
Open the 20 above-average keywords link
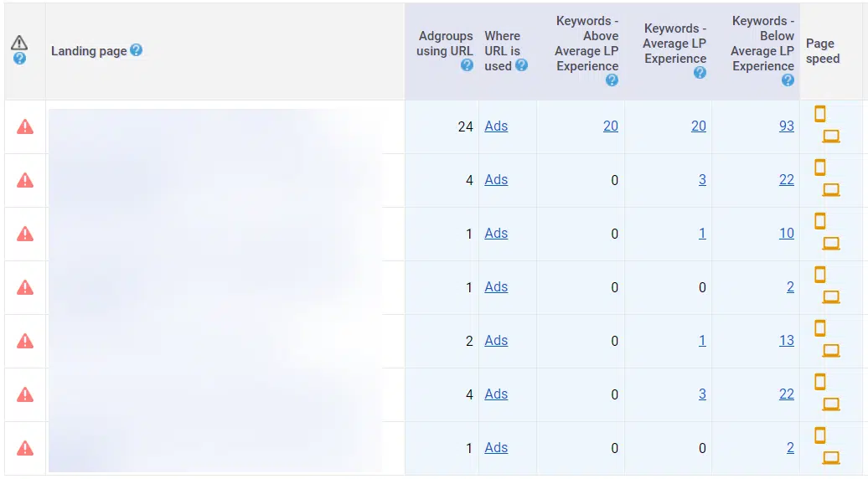(610, 126)
